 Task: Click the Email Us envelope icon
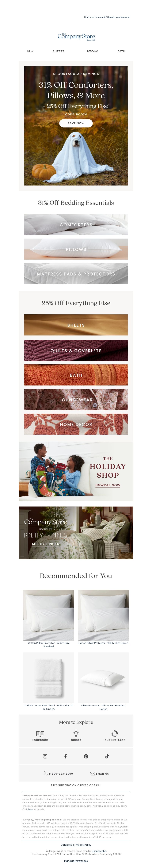click(93, 773)
